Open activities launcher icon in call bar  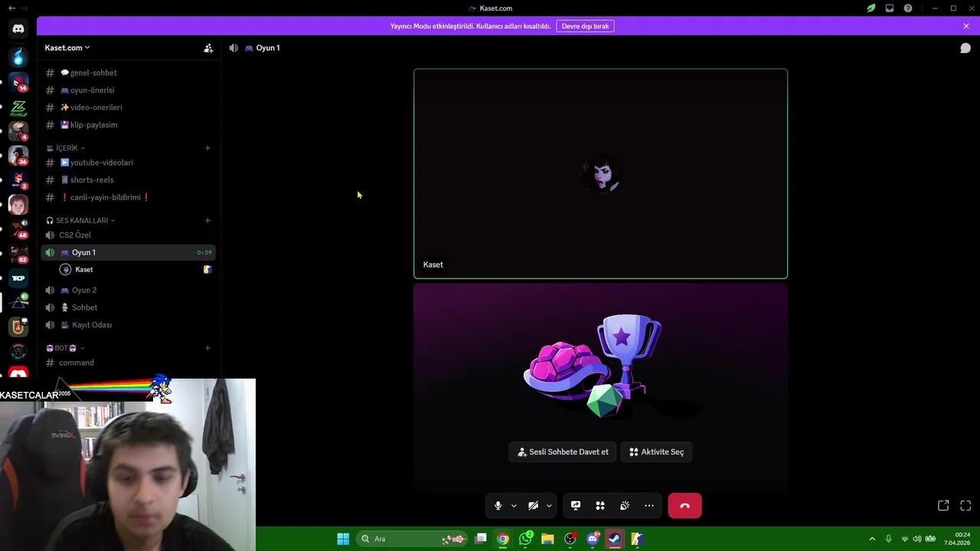(600, 506)
